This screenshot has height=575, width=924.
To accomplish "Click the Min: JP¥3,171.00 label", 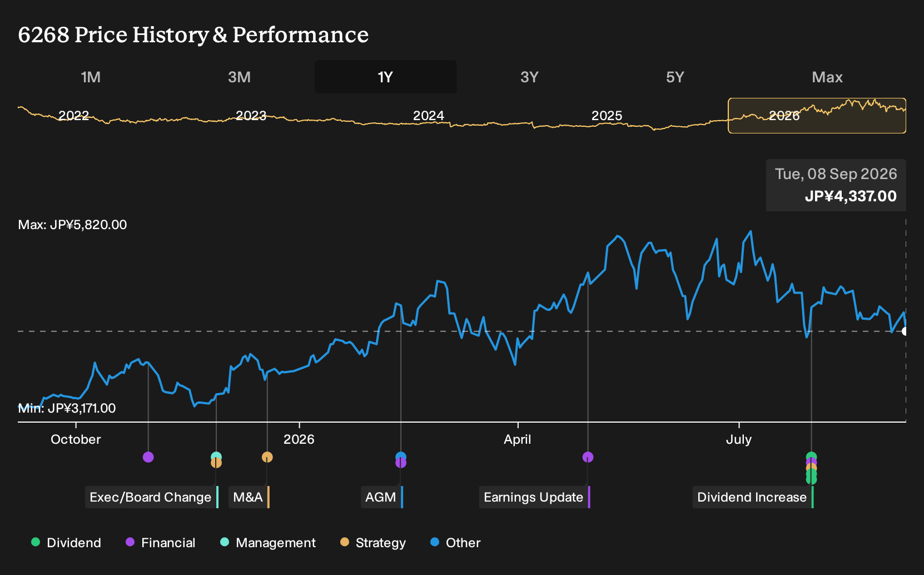I will 67,408.
